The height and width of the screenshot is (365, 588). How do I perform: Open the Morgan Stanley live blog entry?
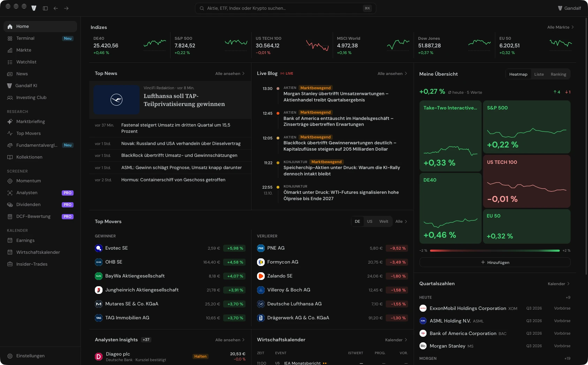pyautogui.click(x=332, y=94)
